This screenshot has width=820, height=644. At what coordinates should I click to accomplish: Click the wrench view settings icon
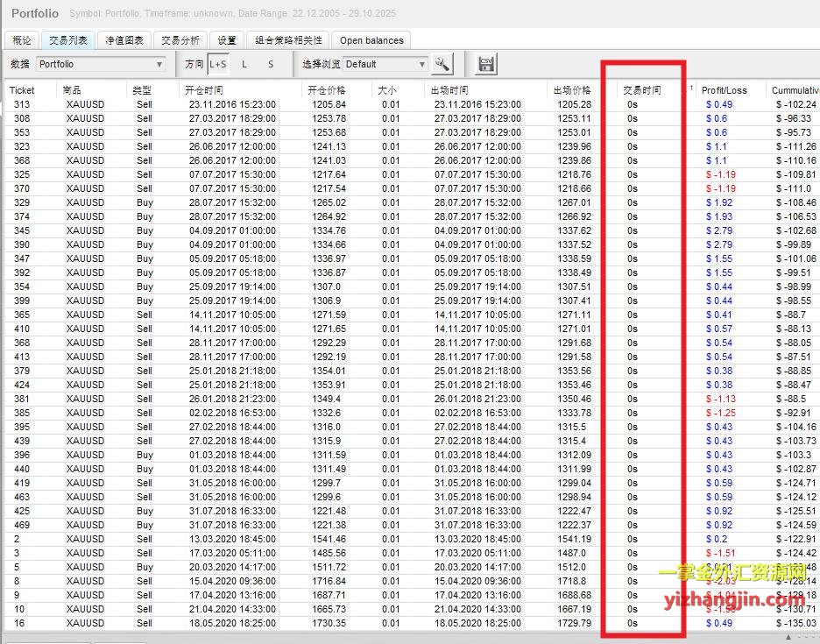[442, 64]
